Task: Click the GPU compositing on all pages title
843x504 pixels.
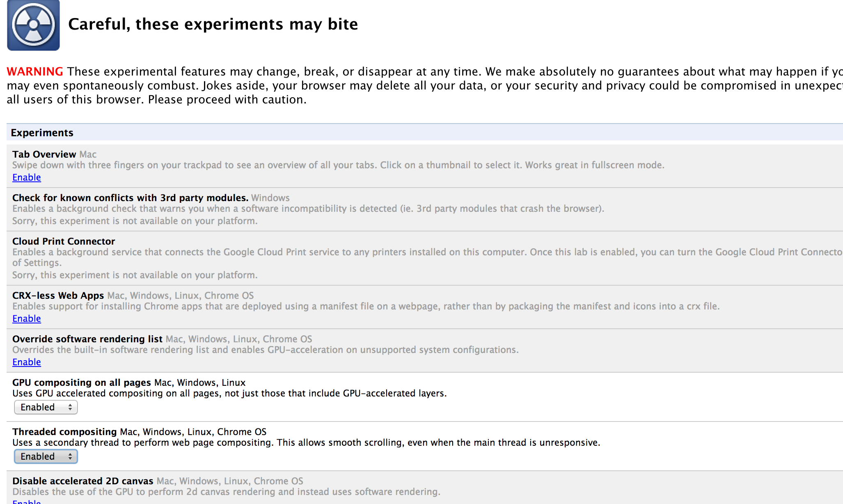Action: pos(82,383)
